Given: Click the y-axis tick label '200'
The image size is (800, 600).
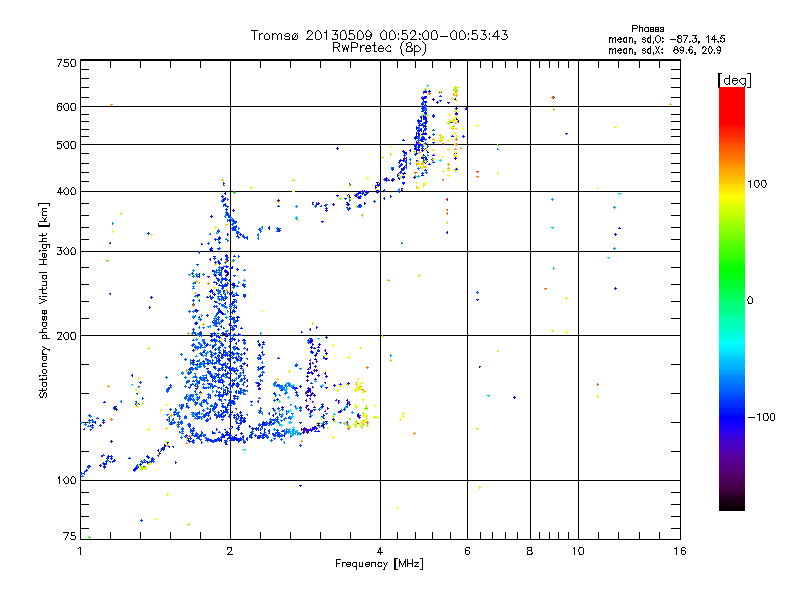Looking at the screenshot, I should point(66,336).
